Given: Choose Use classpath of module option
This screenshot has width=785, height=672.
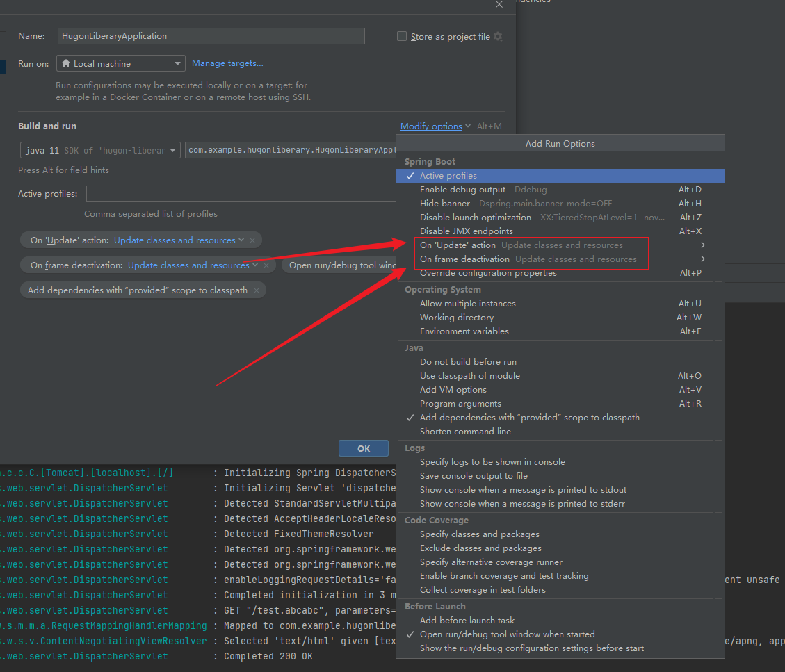Looking at the screenshot, I should [560, 376].
